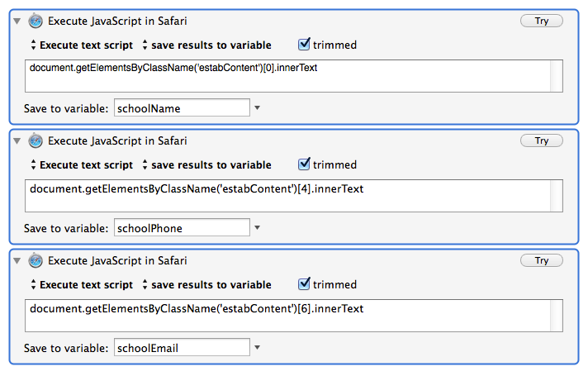Click the script scrollbar in first action
The height and width of the screenshot is (376, 588).
pyautogui.click(x=557, y=76)
